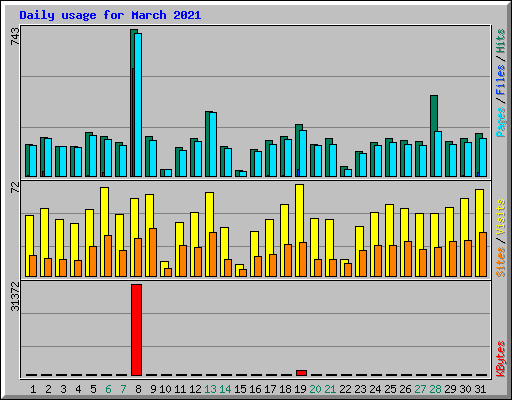Click the orange sites bar for day 31
The height and width of the screenshot is (400, 512).
point(483,254)
